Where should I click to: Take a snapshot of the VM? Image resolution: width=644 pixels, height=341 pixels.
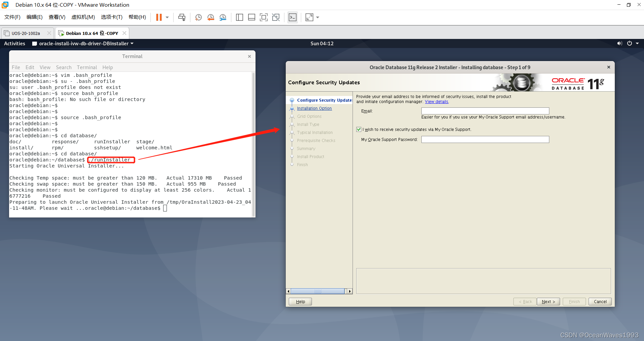click(198, 17)
